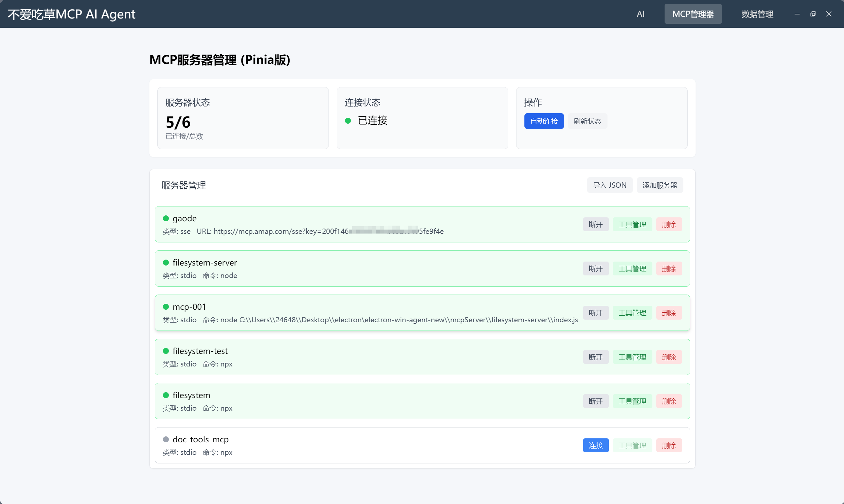The image size is (844, 504).
Task: Click the 已连接 status text
Action: click(x=372, y=121)
